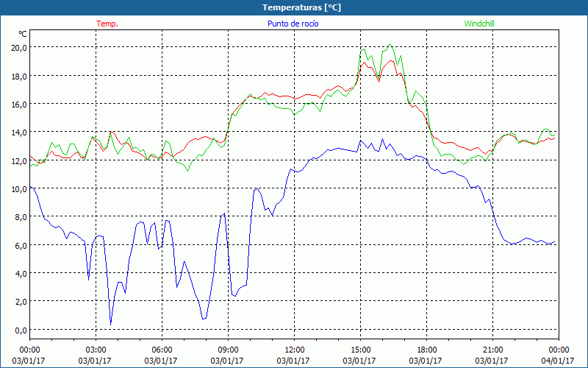This screenshot has width=588, height=368.
Task: Click the '6,0' y-axis value
Action: pyautogui.click(x=21, y=246)
